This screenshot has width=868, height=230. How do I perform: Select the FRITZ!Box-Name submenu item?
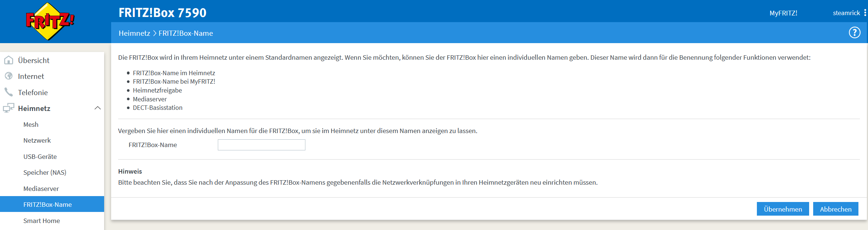pyautogui.click(x=52, y=204)
